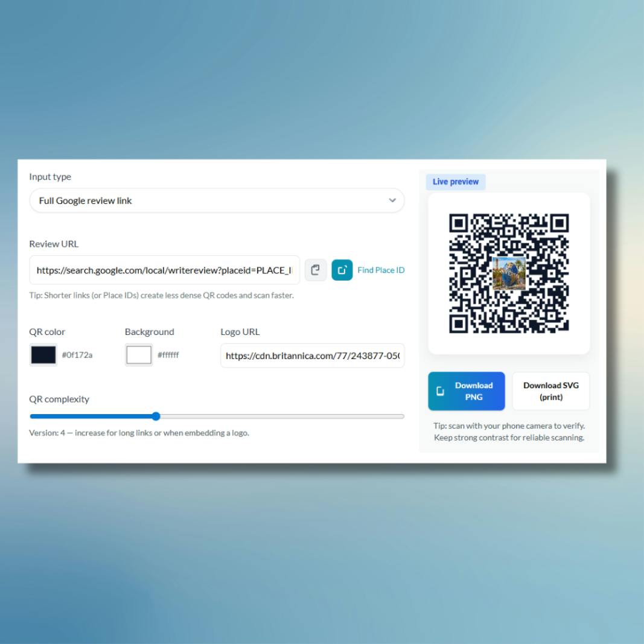
Task: Click the Find Place ID link
Action: click(381, 270)
